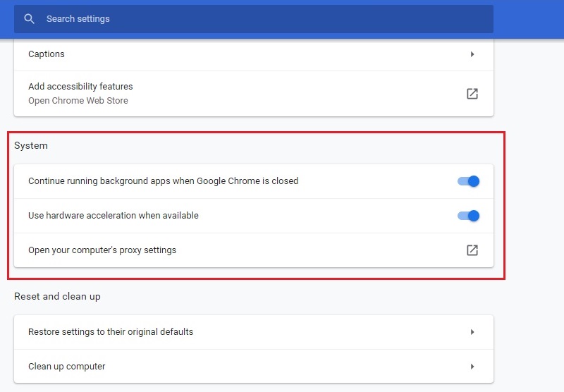This screenshot has width=564, height=392.
Task: Open the Clean up computer option
Action: click(254, 367)
